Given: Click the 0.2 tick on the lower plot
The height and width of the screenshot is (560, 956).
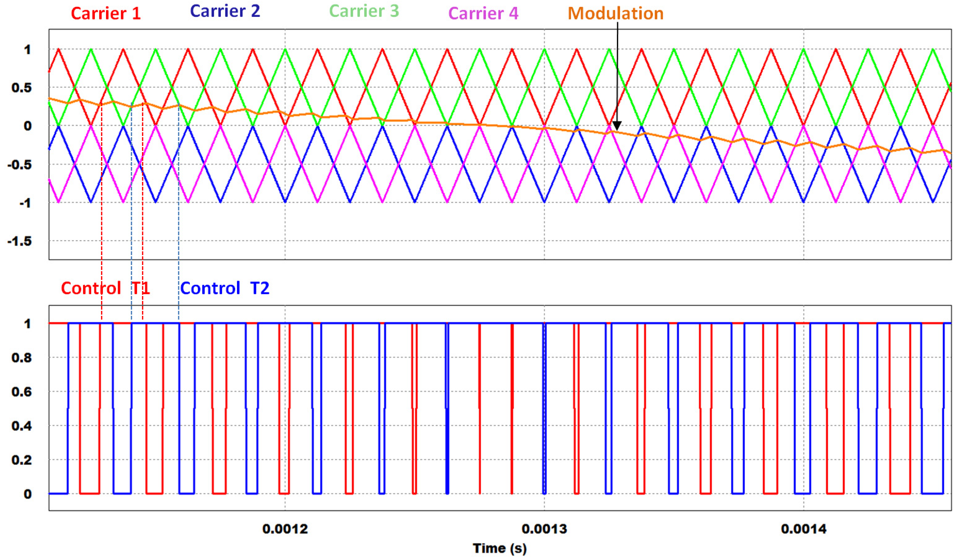Looking at the screenshot, I should pyautogui.click(x=22, y=460).
